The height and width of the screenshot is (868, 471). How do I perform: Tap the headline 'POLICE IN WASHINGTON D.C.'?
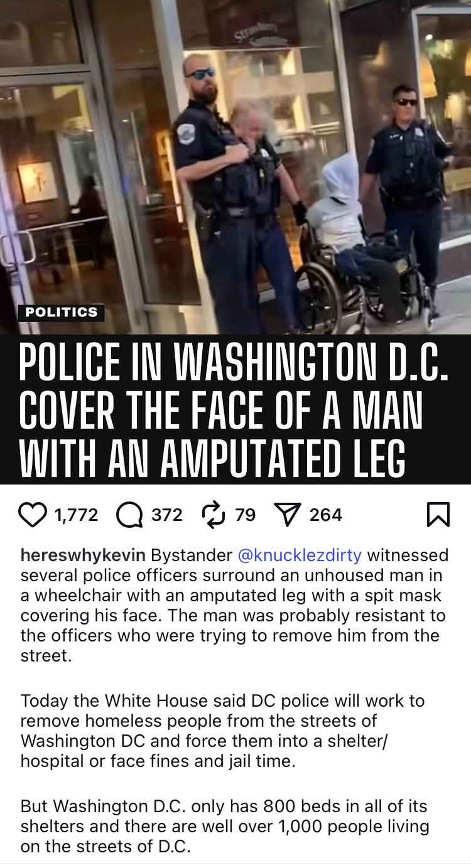click(x=234, y=363)
